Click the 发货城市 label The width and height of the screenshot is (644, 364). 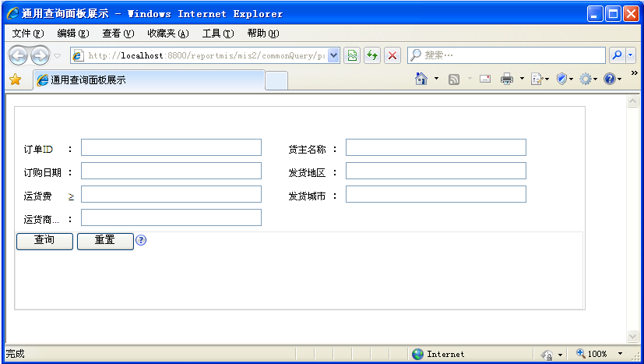coord(308,196)
